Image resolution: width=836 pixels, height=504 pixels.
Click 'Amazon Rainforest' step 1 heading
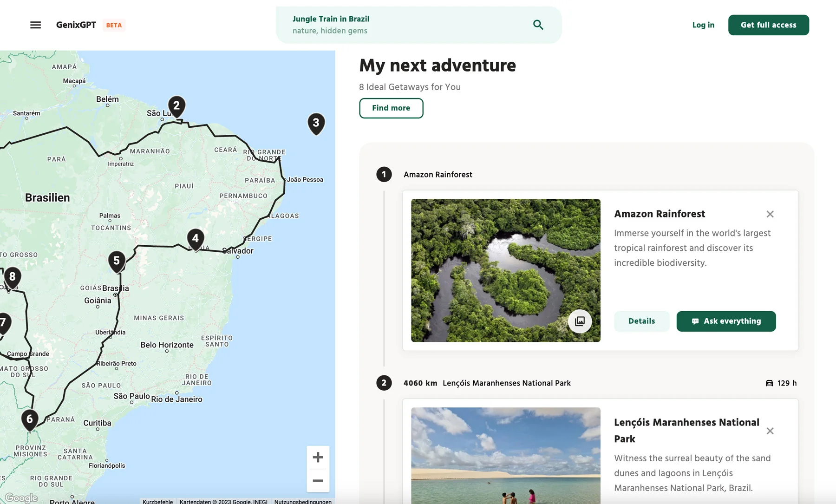click(x=438, y=175)
